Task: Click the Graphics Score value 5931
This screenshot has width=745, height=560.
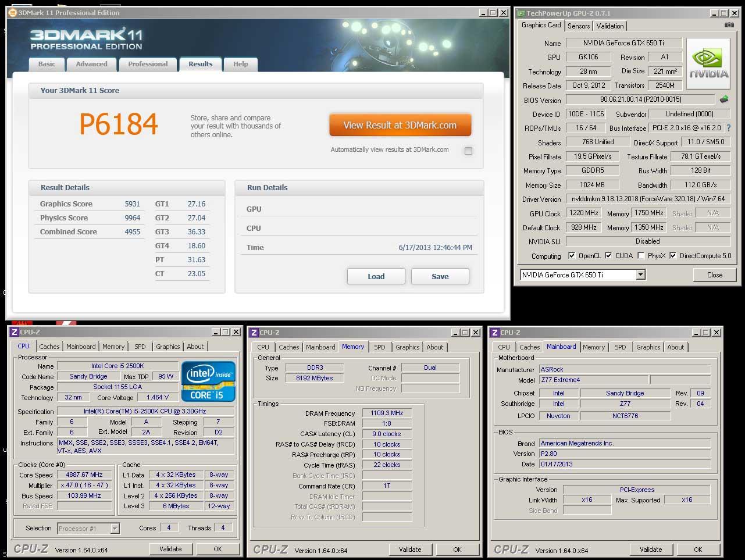Action: (133, 204)
